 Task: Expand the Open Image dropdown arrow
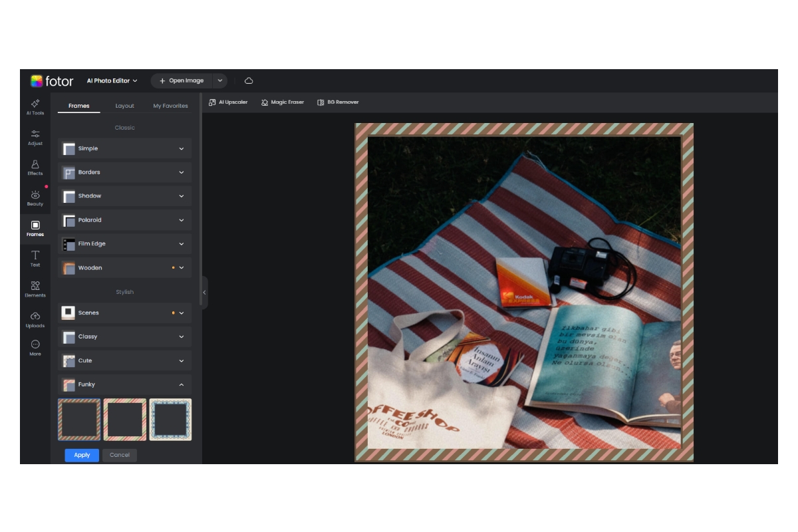click(219, 80)
